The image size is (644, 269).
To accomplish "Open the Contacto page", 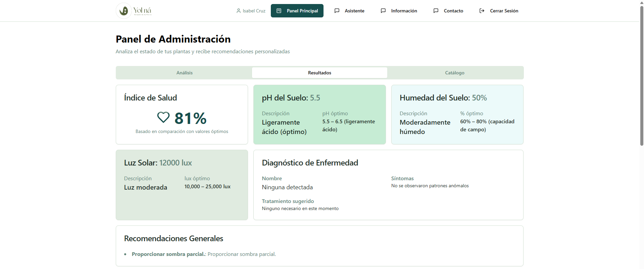I will click(453, 11).
